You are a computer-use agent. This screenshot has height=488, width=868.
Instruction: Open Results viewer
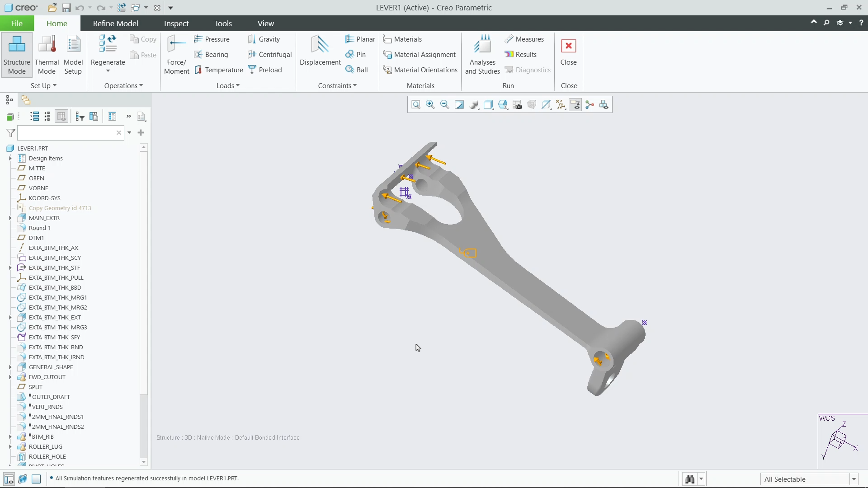521,55
